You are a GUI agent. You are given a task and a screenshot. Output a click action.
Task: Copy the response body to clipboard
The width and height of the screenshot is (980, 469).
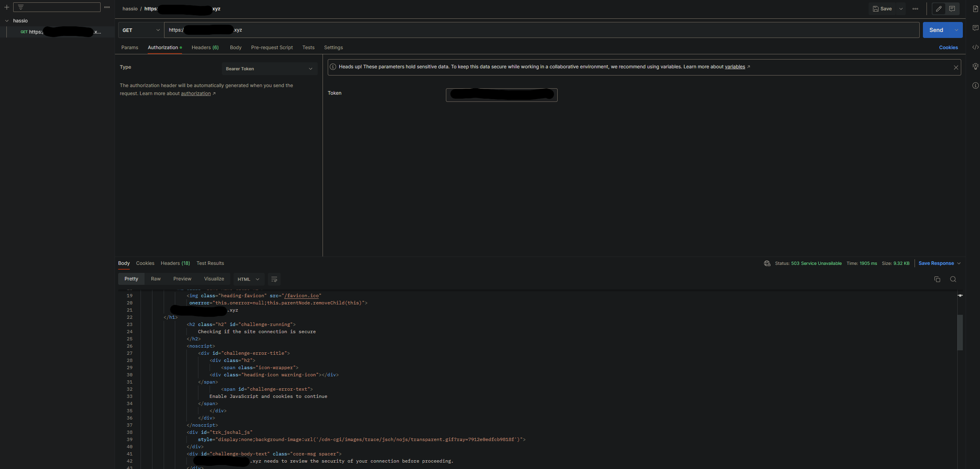[937, 279]
